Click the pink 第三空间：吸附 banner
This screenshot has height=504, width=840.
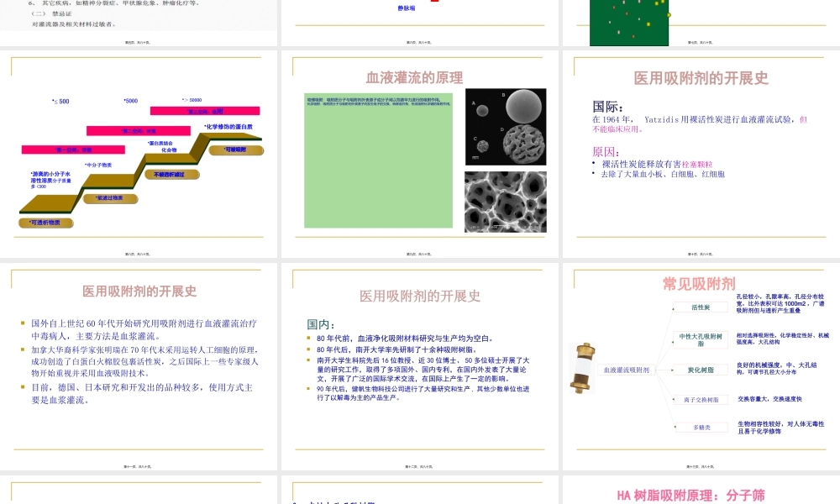204,110
